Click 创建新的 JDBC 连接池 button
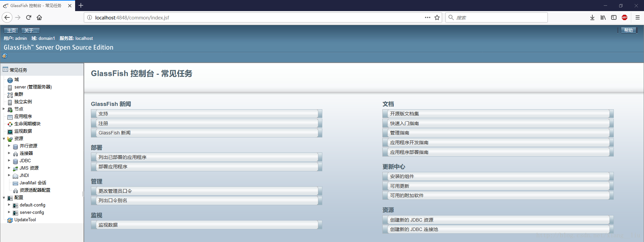Screen dimensions: 644x242 [x=498, y=229]
